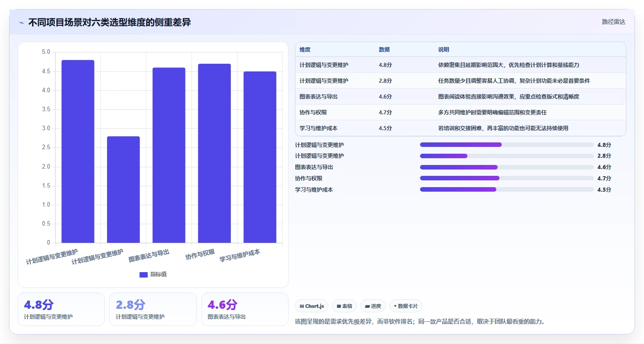Click the 图表表达与导出 progress bar
This screenshot has width=644, height=344.
507,167
